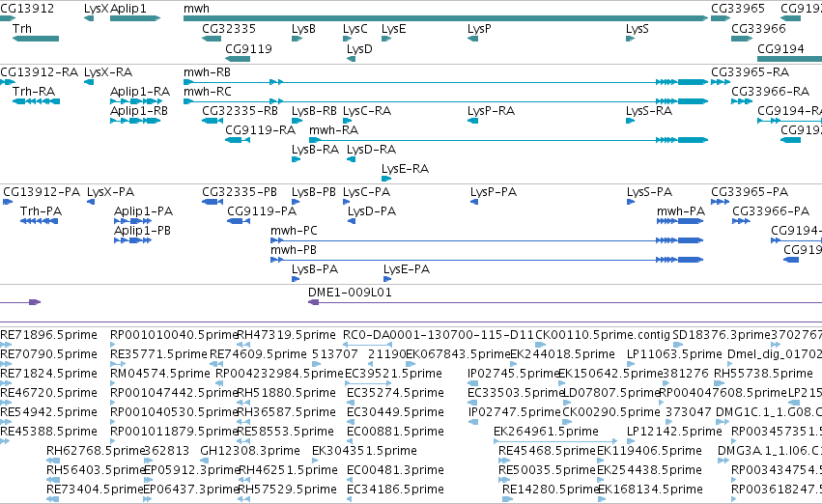Open the LysP-PA protein label

(x=494, y=192)
